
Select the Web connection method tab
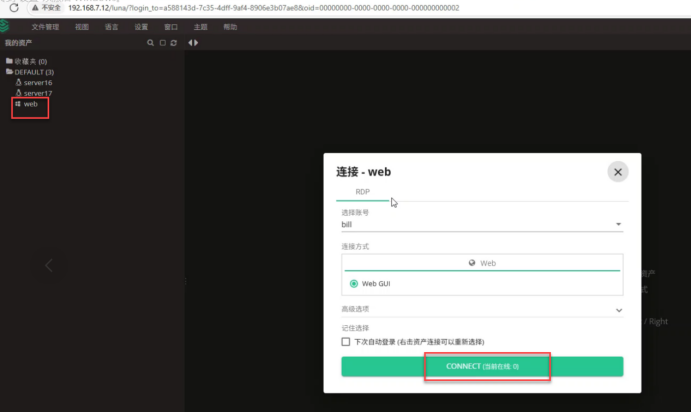pos(482,263)
